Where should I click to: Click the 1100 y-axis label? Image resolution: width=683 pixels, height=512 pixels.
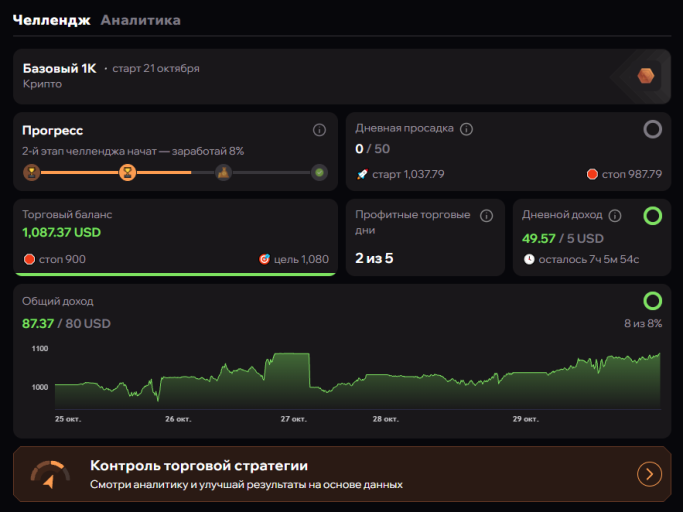click(40, 349)
